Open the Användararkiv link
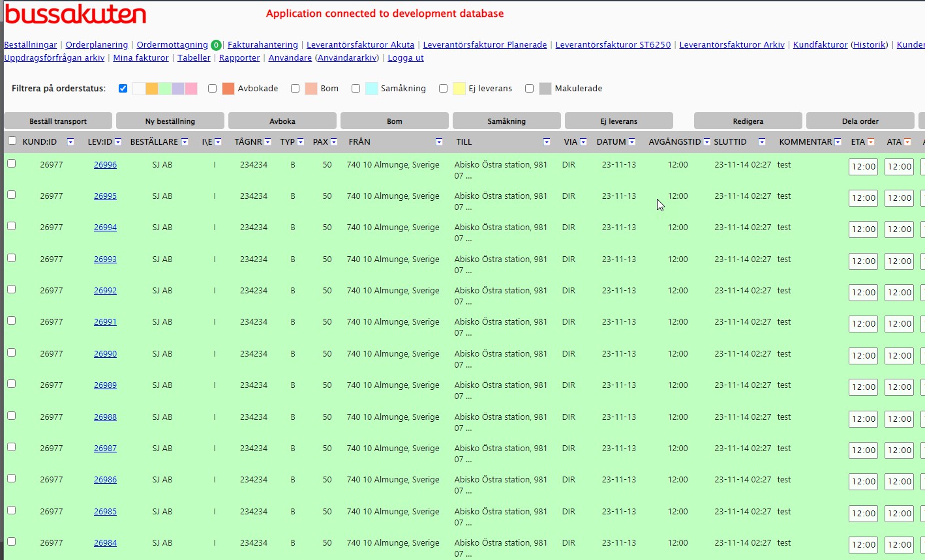 click(x=347, y=58)
